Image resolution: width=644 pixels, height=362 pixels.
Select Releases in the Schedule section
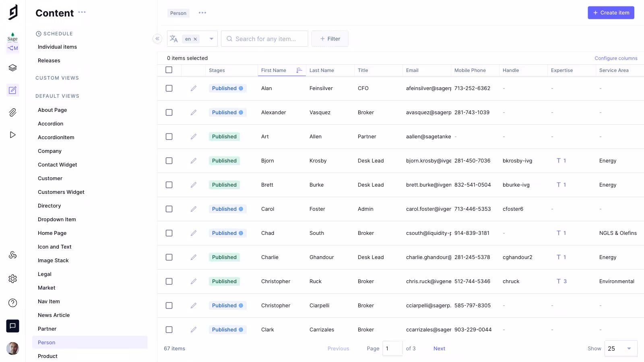[x=49, y=61]
